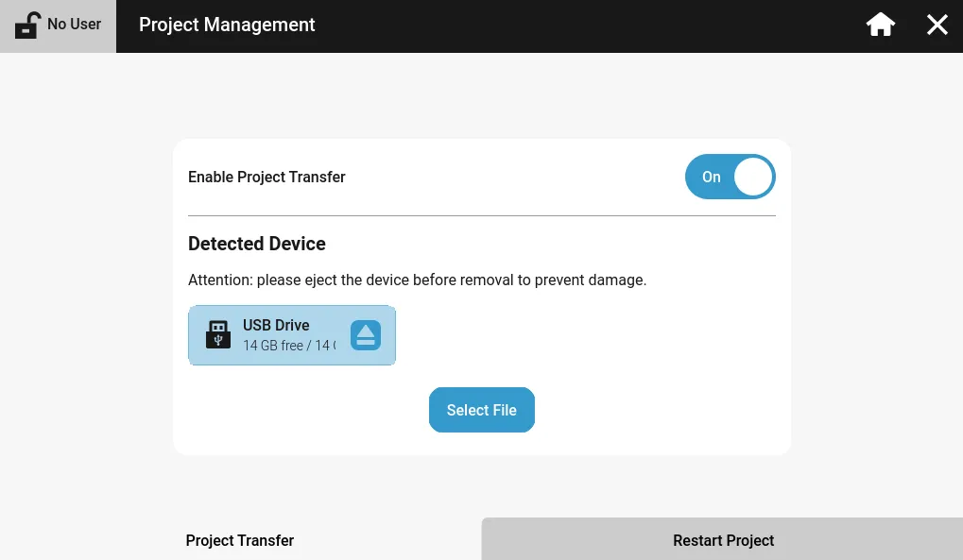Click the Enable Project Transfer label

267,178
